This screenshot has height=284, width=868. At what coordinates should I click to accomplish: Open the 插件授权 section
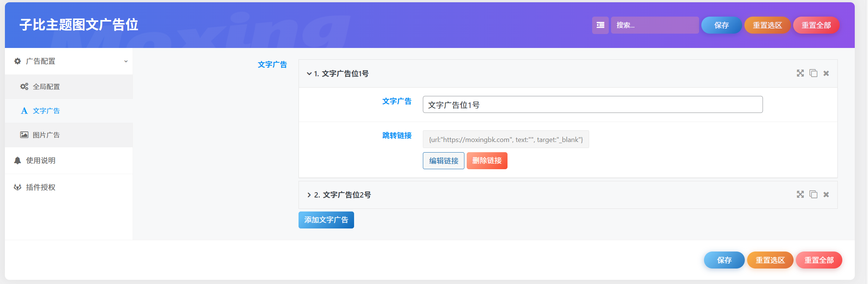click(40, 187)
